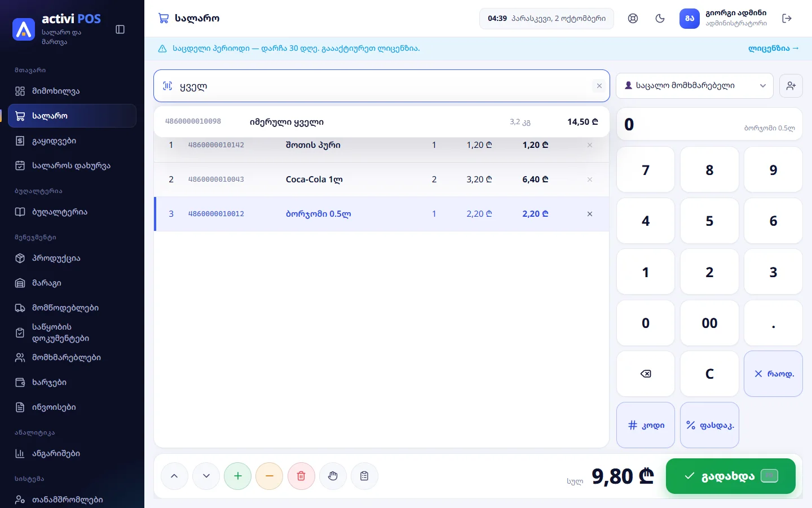Tap the backspace key on the numpad
The image size is (812, 508).
[646, 374]
